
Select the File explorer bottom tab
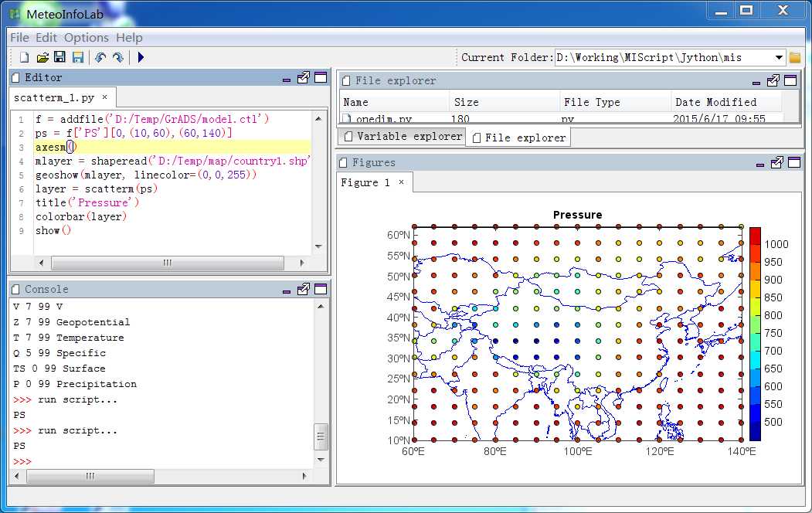coord(518,138)
